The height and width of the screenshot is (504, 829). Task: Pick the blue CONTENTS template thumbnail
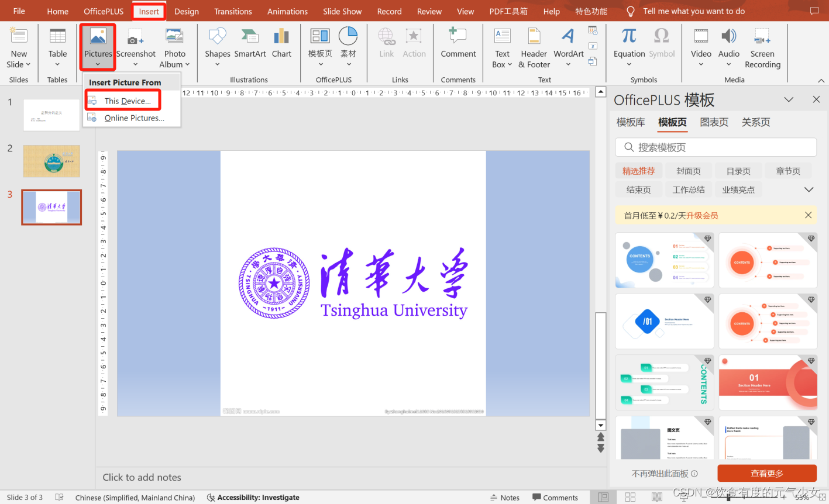pos(665,260)
